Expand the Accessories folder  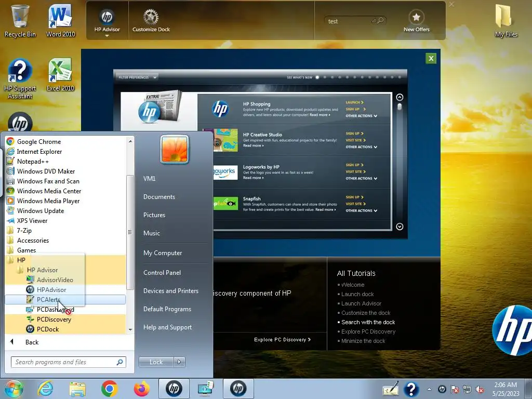(65, 240)
